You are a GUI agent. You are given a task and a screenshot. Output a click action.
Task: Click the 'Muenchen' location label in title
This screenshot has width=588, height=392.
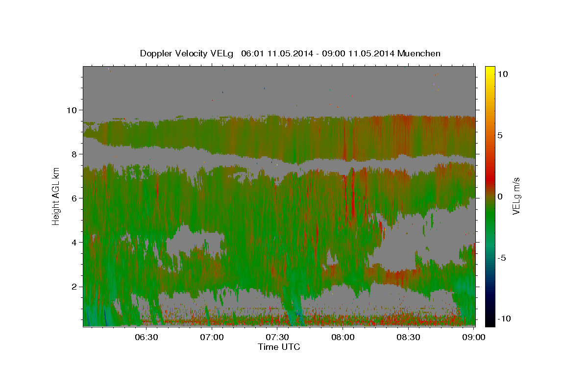[x=419, y=53]
